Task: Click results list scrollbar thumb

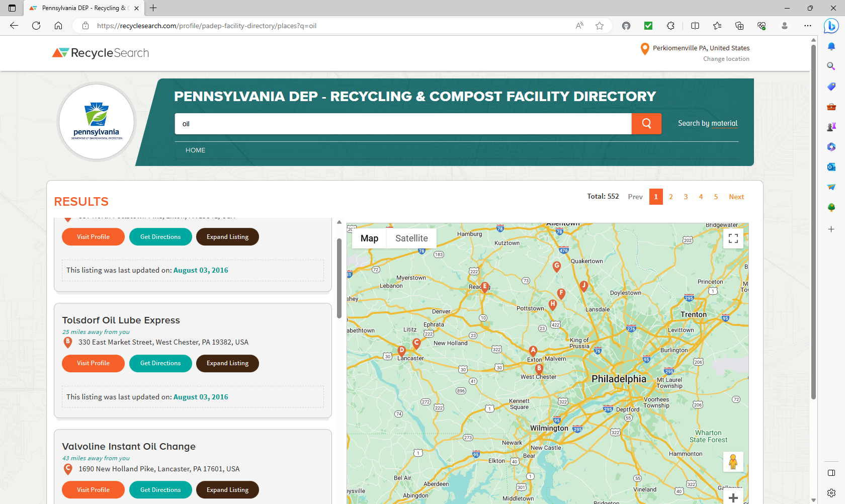Action: [x=339, y=278]
